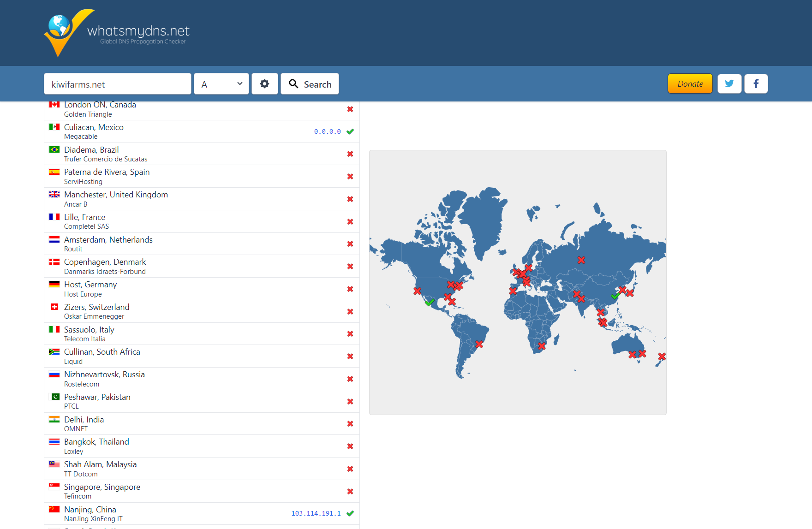Click the red X for Cullinan, South Africa
The height and width of the screenshot is (529, 812).
[350, 357]
